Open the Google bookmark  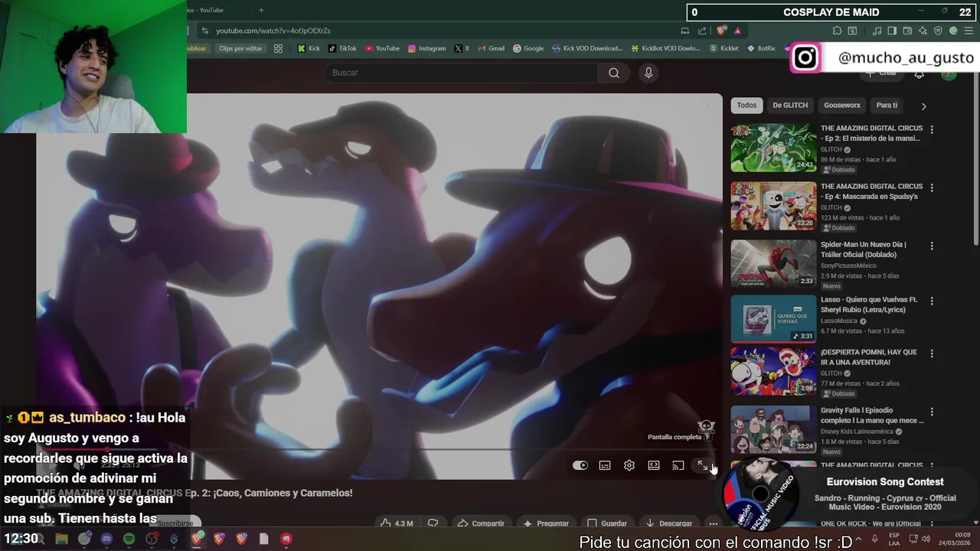[x=528, y=48]
